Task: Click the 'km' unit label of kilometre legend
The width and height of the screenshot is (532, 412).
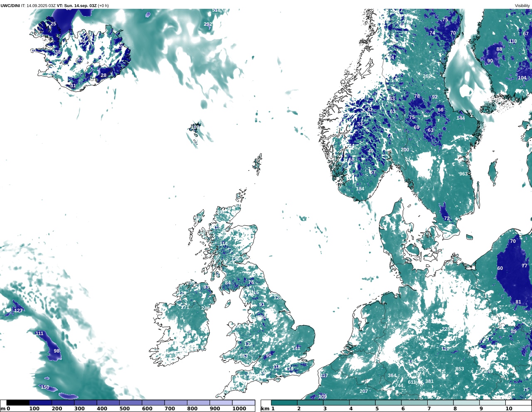Action: [x=265, y=409]
